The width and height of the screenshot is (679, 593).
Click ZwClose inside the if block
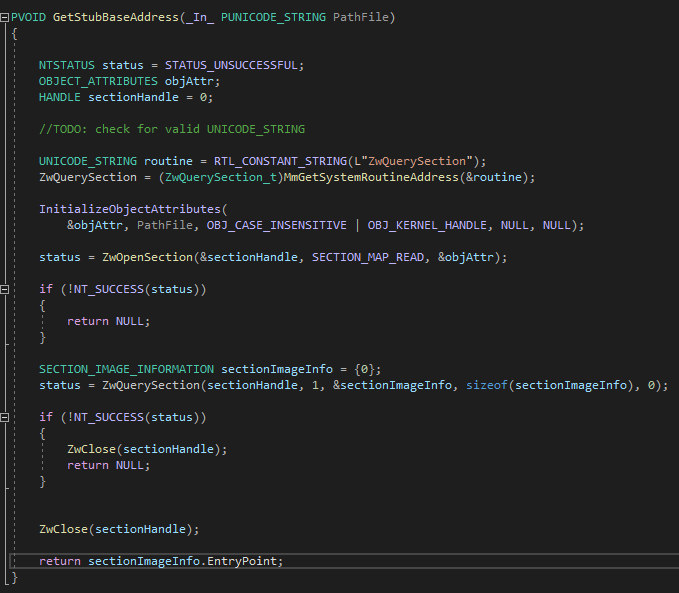[x=91, y=450]
